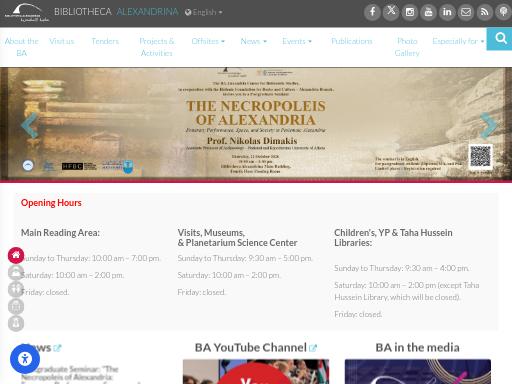Click 'Sunday to Thursday: 9:30 am – 5:00 pm' text
512x384 pixels.
pos(245,258)
